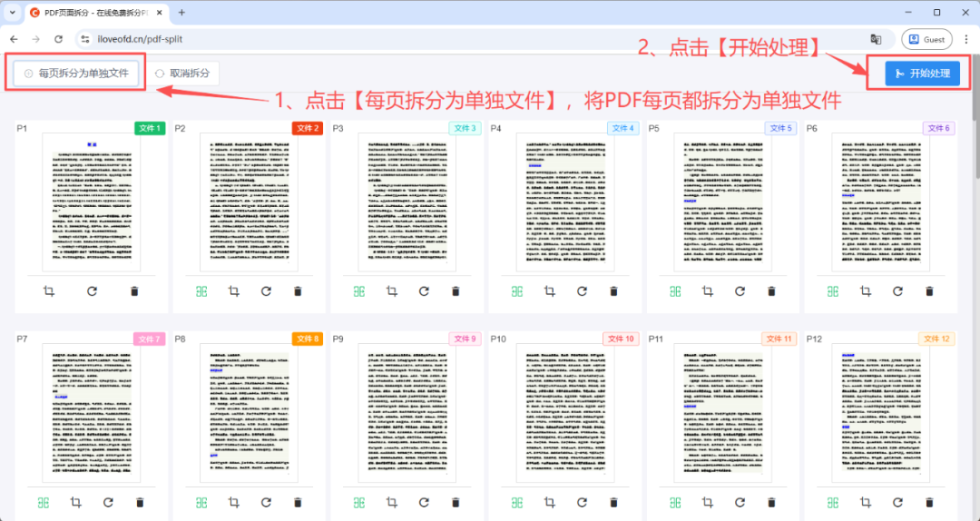The height and width of the screenshot is (521, 980).
Task: Click the 文件 7 pink label
Action: tap(150, 339)
